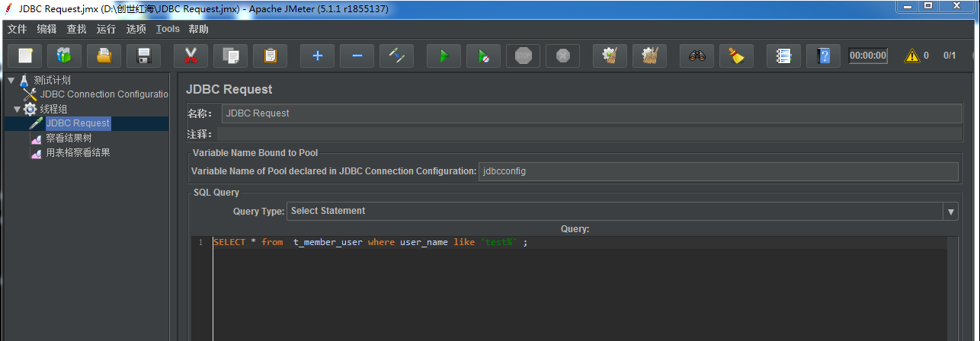The width and height of the screenshot is (980, 341).
Task: Click the Shutdown test icon
Action: coord(562,56)
